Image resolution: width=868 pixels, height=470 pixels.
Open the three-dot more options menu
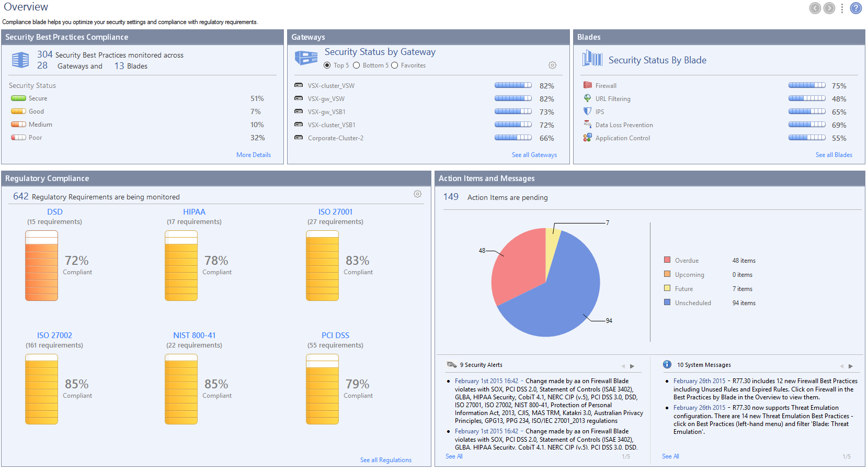click(842, 8)
